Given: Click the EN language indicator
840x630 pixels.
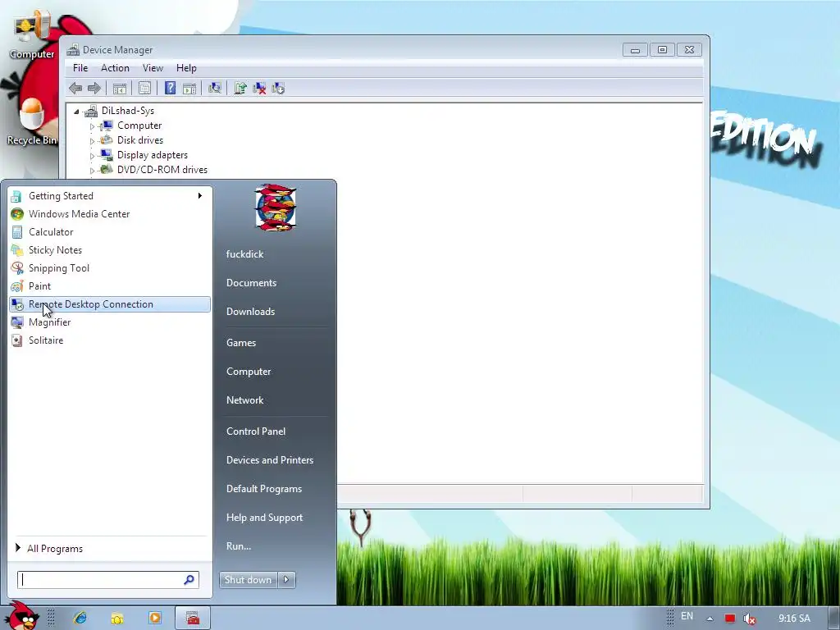Looking at the screenshot, I should (687, 616).
